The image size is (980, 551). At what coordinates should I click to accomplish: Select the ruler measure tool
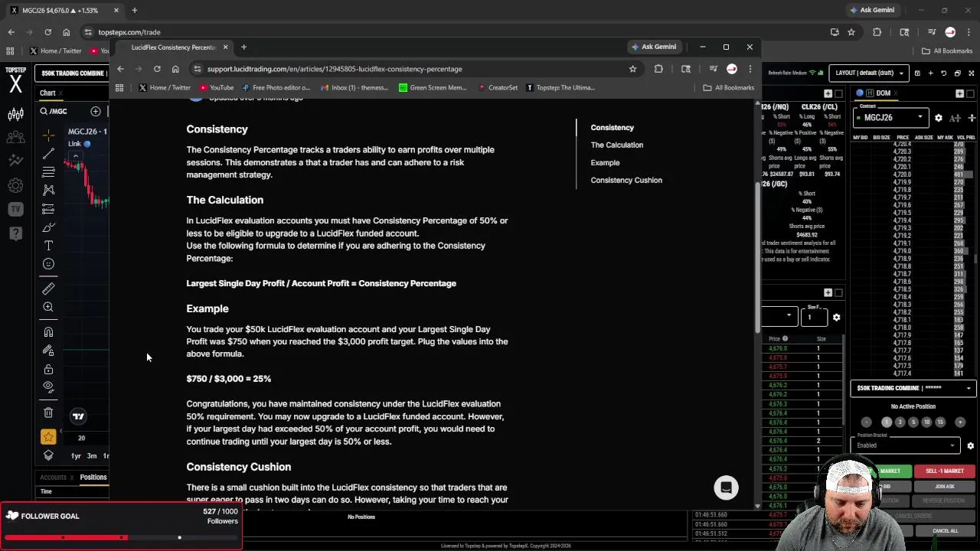click(x=48, y=289)
